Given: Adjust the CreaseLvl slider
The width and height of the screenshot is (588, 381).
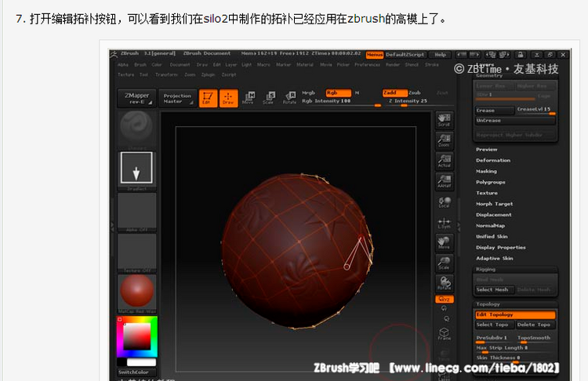Looking at the screenshot, I should (536, 111).
